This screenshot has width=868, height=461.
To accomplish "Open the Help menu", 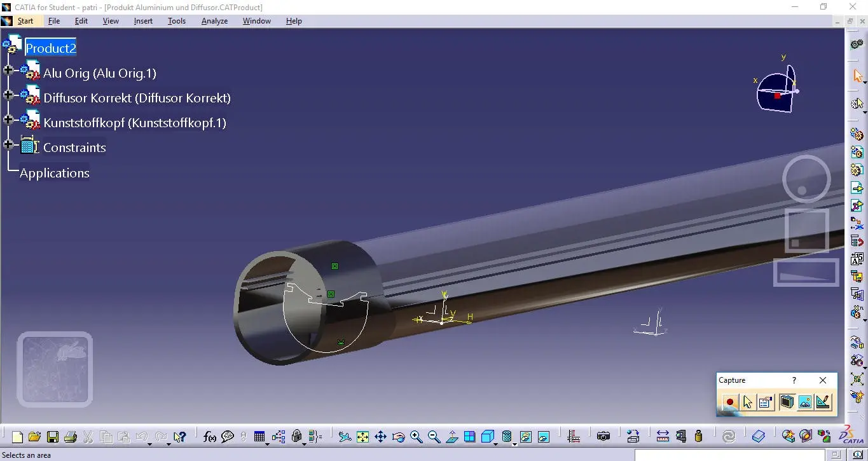I will point(294,21).
